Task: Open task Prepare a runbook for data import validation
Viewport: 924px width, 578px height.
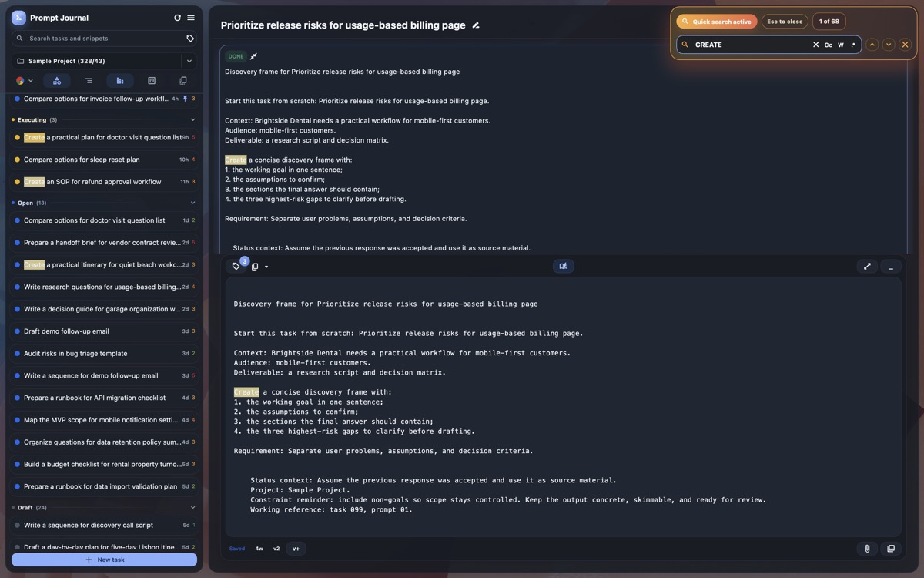Action: pos(104,487)
